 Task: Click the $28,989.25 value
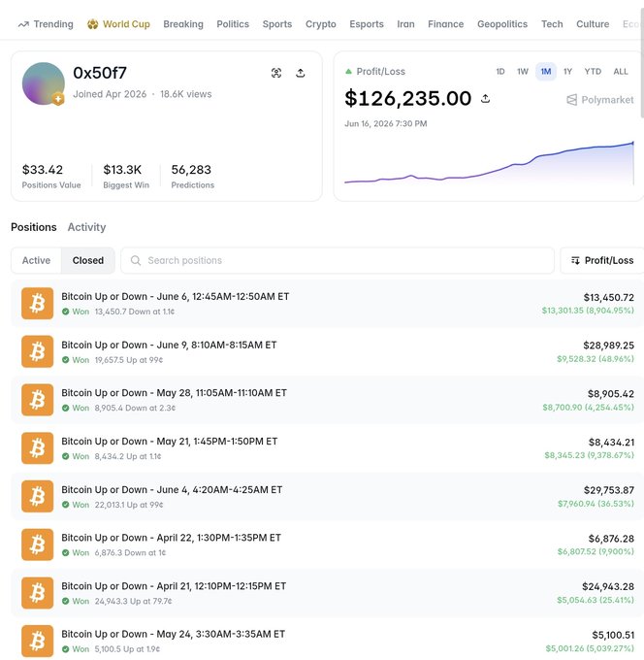[609, 346]
